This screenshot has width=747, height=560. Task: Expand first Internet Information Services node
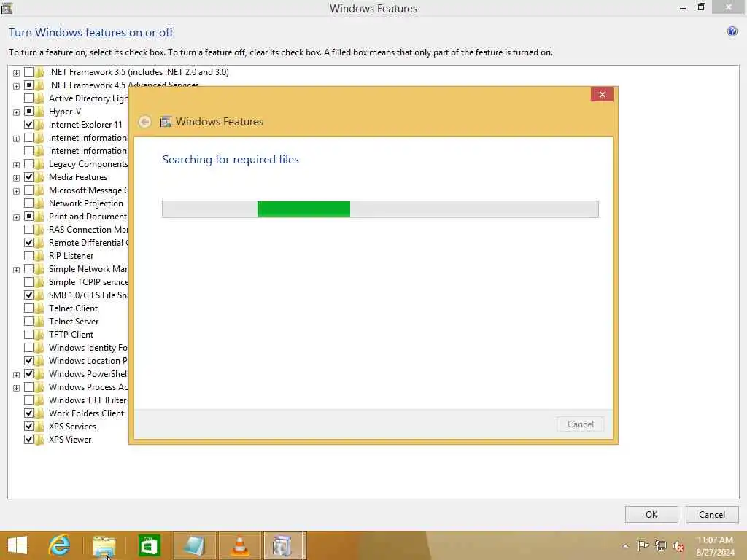pos(16,139)
